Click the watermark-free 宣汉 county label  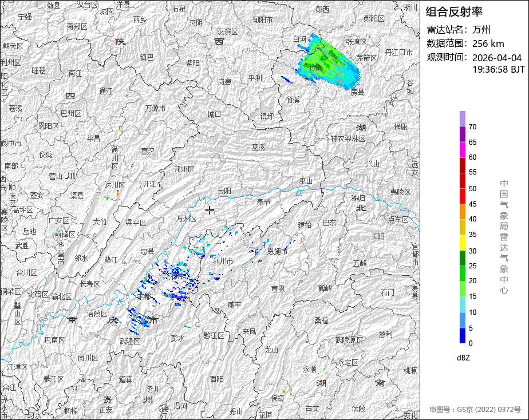click(148, 151)
